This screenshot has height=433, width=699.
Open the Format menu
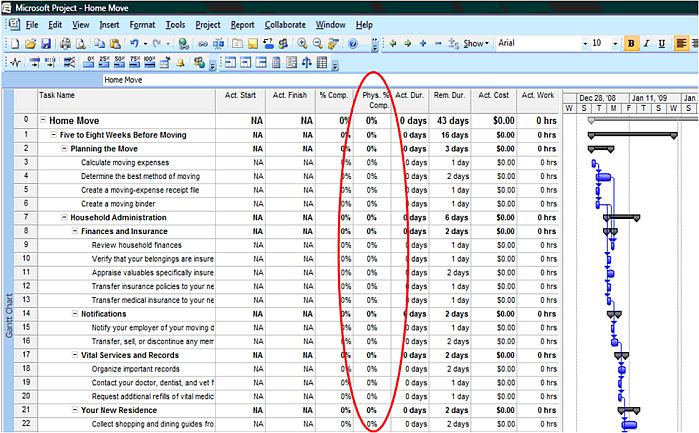coord(142,24)
